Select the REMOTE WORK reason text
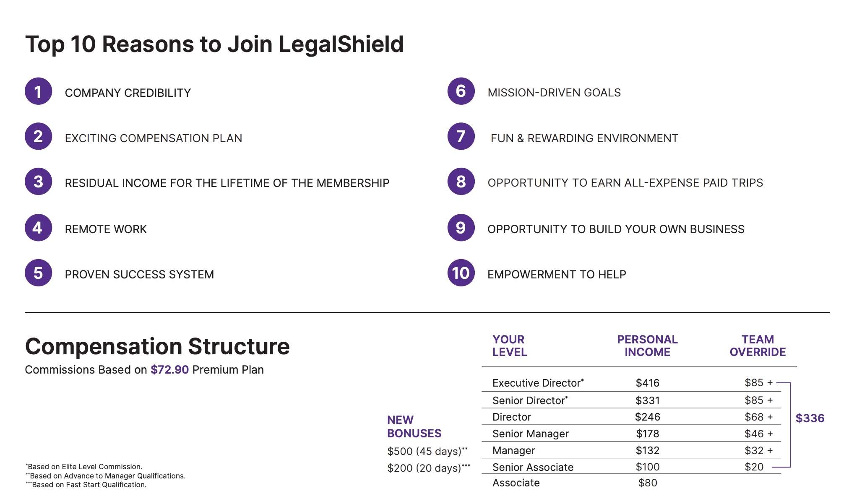Screen dimensions: 862x504 point(106,229)
